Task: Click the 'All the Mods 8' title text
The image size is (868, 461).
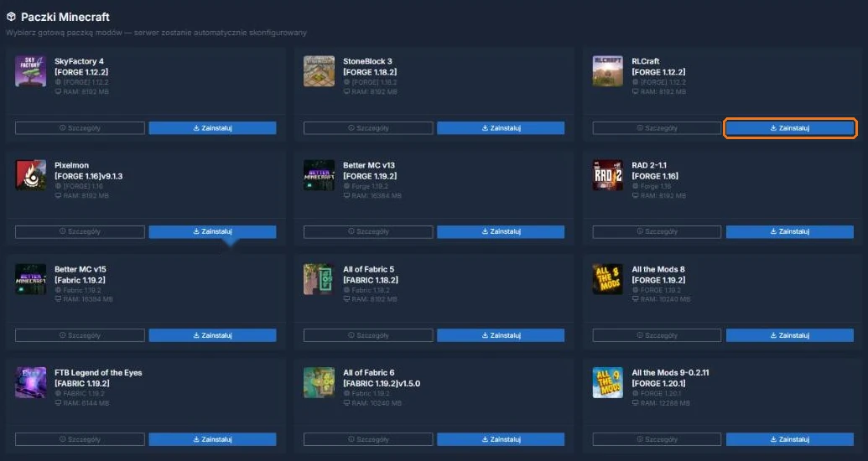Action: tap(658, 270)
